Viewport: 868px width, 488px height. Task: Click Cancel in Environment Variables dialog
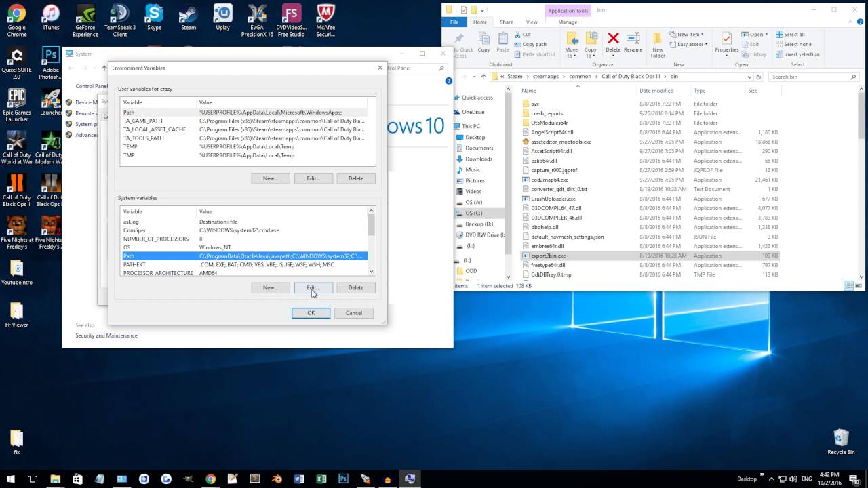(x=354, y=313)
